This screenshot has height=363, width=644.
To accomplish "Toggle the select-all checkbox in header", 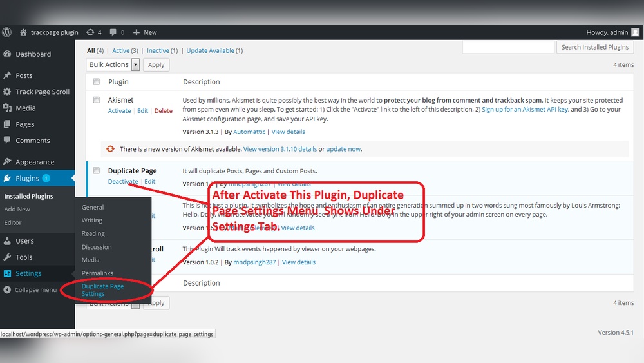I will click(x=96, y=81).
